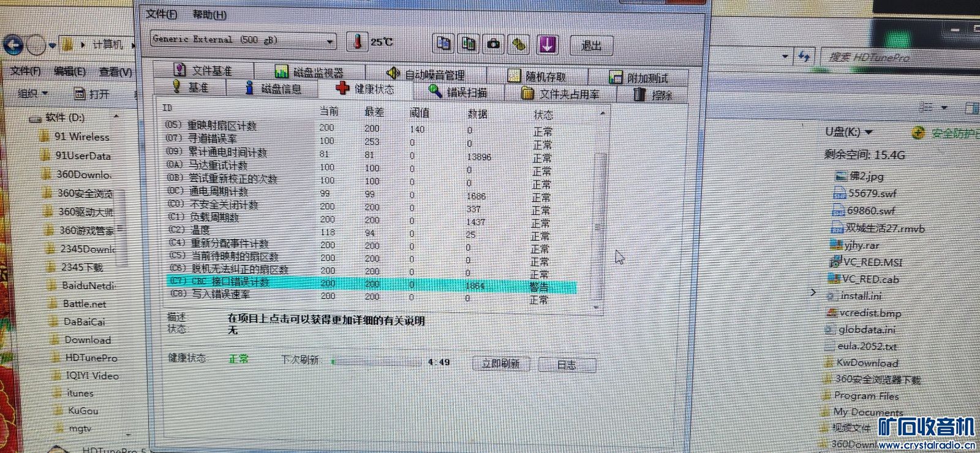Open the 组织 dropdown in Explorer
Viewport: 980px width, 453px height.
point(32,93)
